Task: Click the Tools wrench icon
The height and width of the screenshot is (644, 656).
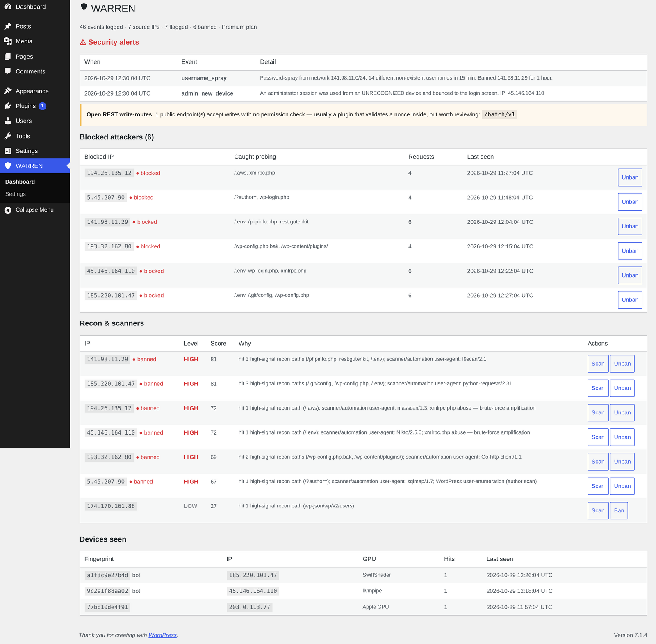Action: click(8, 136)
